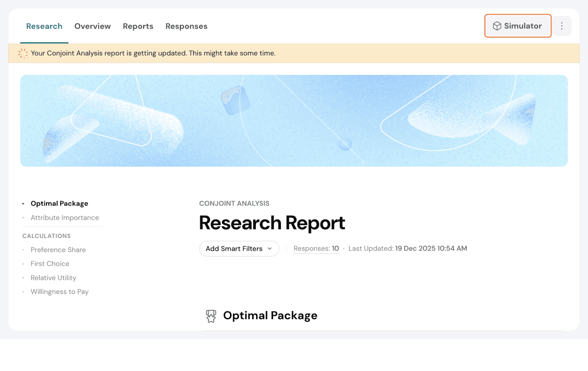Open the Reports tab
Viewport: 588px width, 371px height.
coord(138,26)
